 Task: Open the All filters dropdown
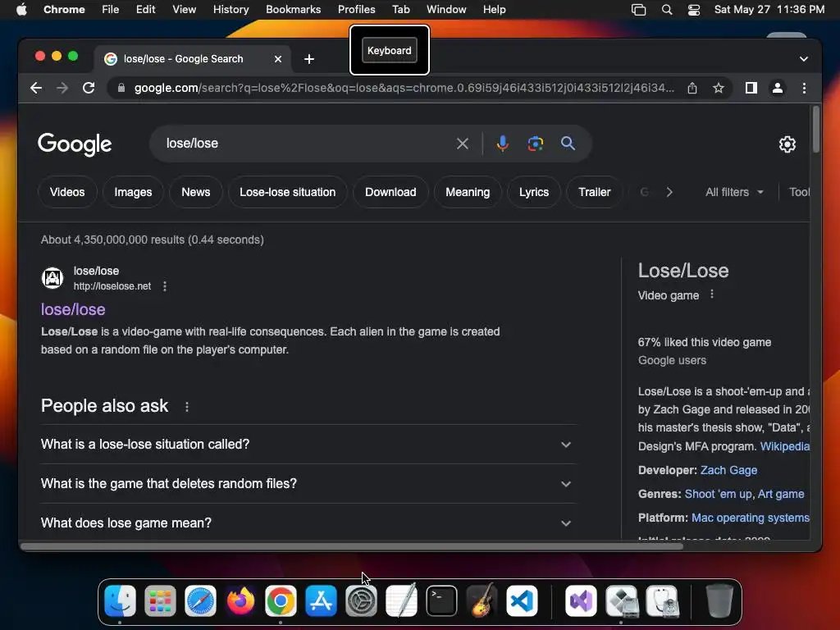coord(734,192)
